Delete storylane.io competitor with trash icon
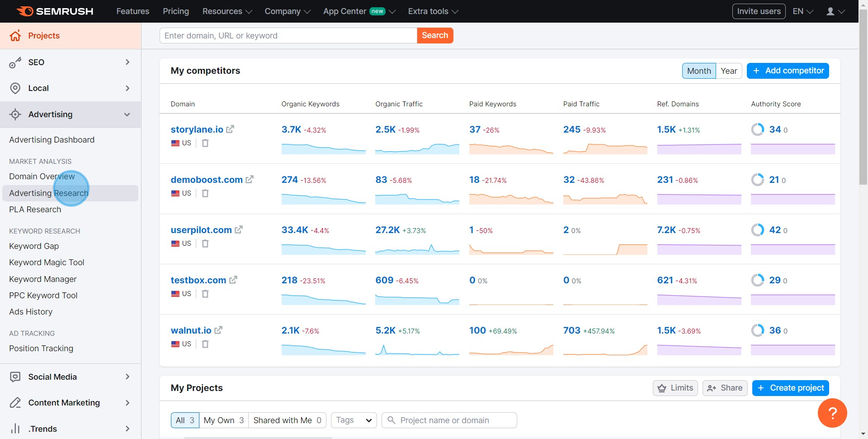This screenshot has height=439, width=868. (x=205, y=143)
